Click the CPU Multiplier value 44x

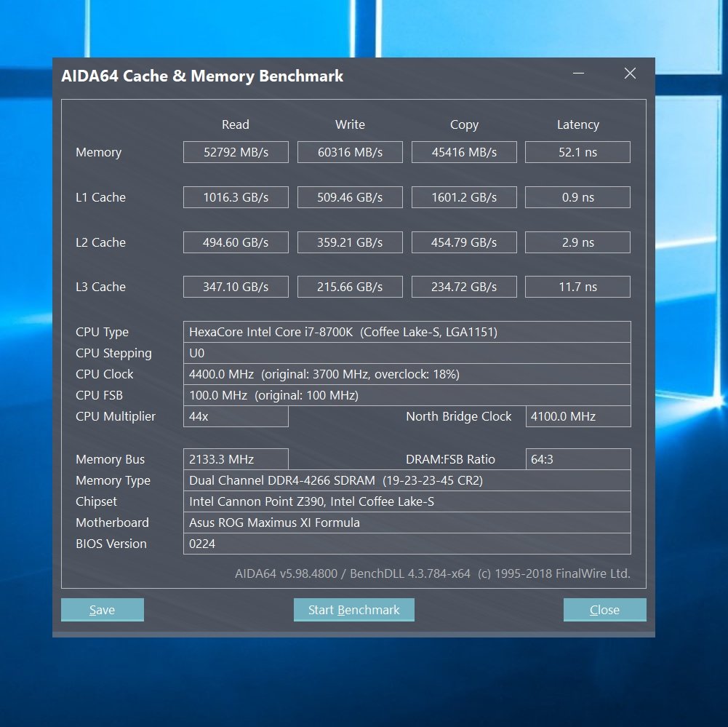point(236,416)
